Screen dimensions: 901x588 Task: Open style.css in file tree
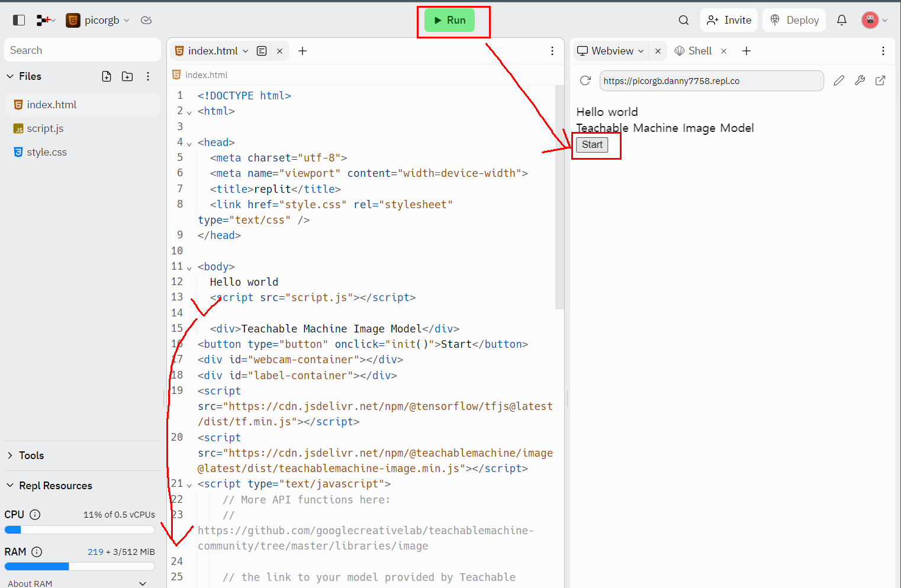click(x=83, y=152)
